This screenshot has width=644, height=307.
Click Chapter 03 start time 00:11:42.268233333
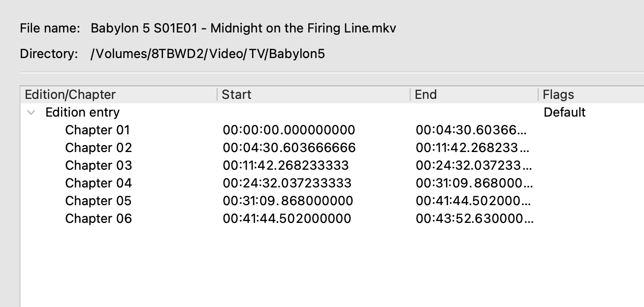pos(286,166)
